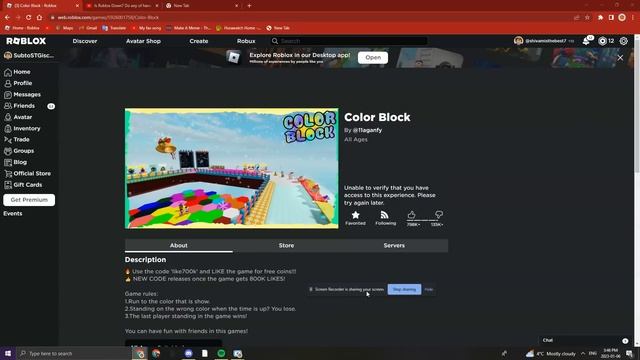This screenshot has width=640, height=360.
Task: Click the Color Block game thumbnail
Action: 231,168
